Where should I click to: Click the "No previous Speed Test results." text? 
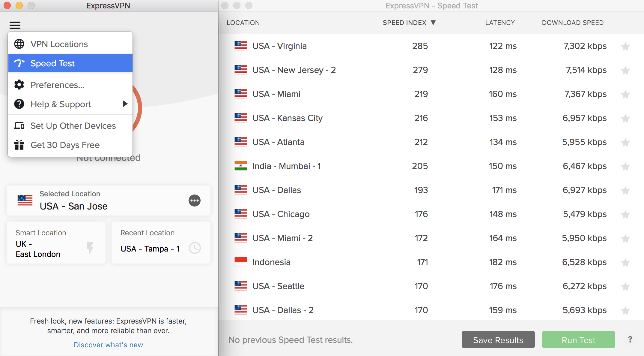click(291, 339)
